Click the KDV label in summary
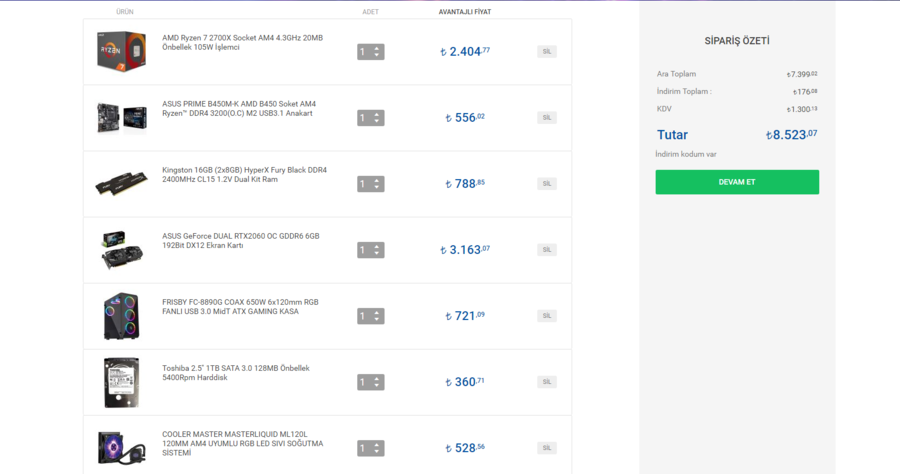The width and height of the screenshot is (900, 474). pyautogui.click(x=664, y=108)
